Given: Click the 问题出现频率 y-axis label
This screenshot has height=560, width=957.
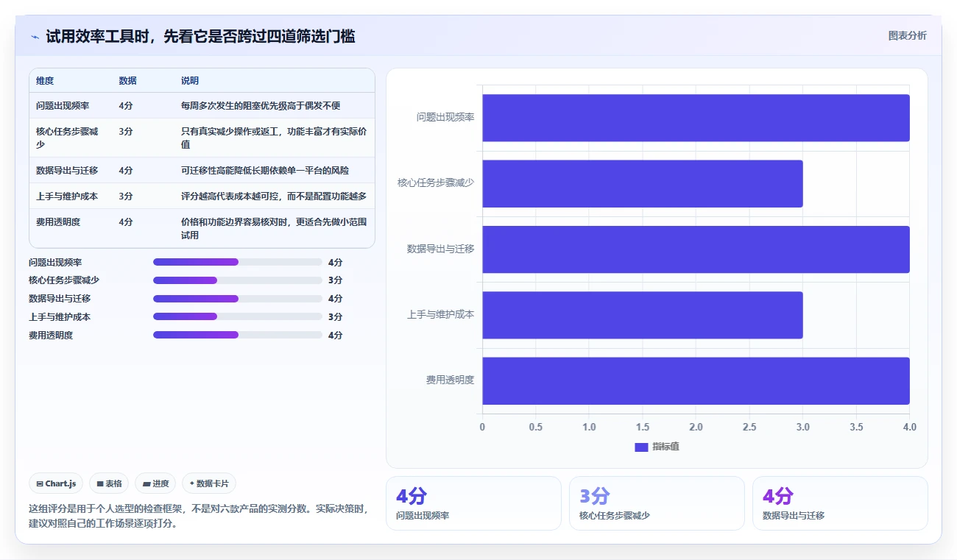Looking at the screenshot, I should [445, 117].
